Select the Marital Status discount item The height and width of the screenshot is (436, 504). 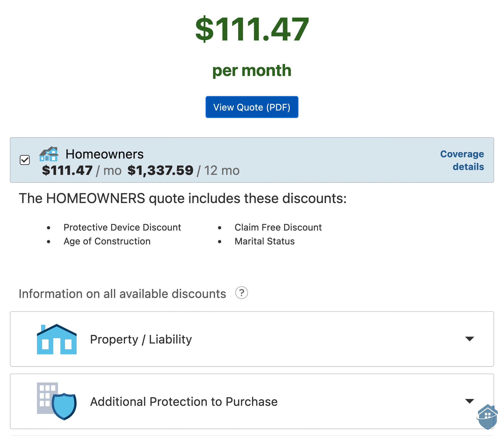265,241
